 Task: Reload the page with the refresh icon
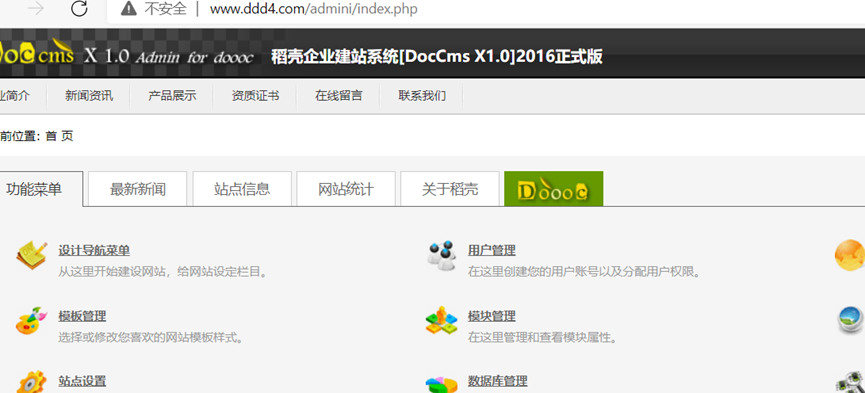pos(79,9)
